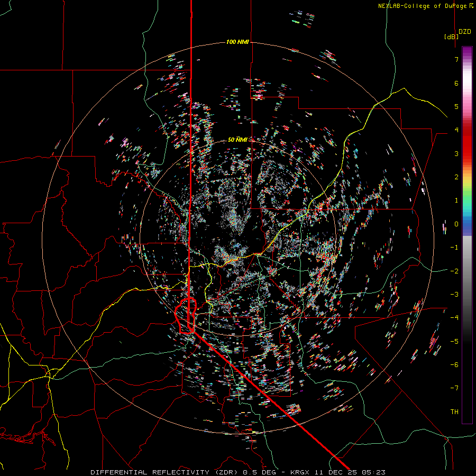Viewport: 476px width, 476px height.
Task: Select the 0 dB scale label
Action: pyautogui.click(x=456, y=224)
